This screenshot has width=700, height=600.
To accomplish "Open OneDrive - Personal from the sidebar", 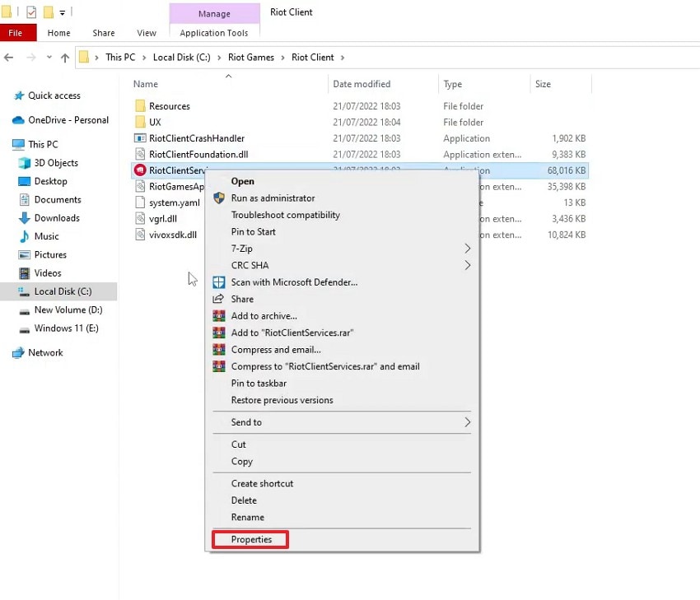I will click(x=61, y=119).
